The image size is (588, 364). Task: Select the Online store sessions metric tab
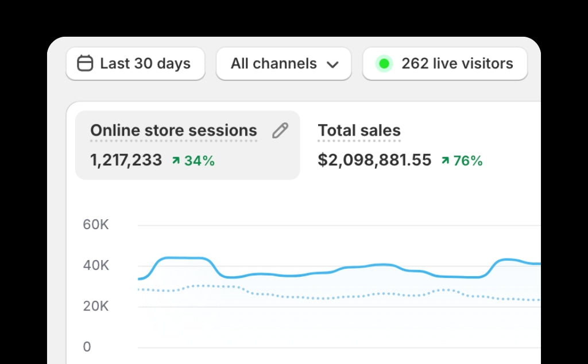[173, 131]
